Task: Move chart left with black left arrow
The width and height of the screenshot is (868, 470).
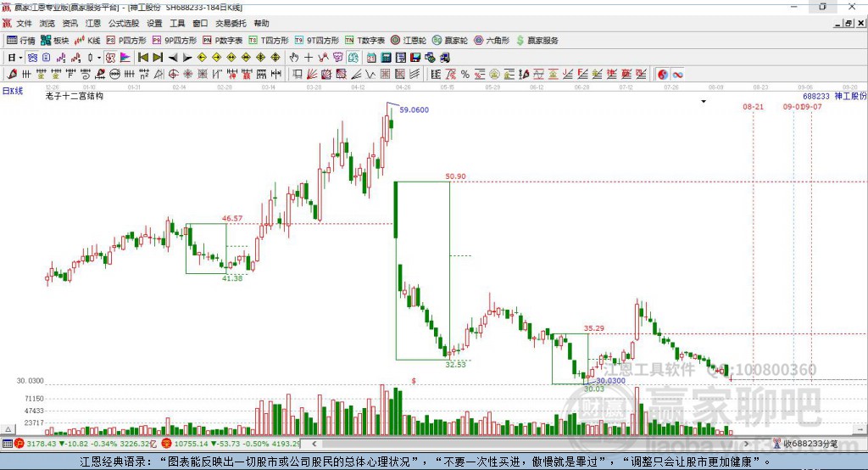Action: click(x=173, y=58)
